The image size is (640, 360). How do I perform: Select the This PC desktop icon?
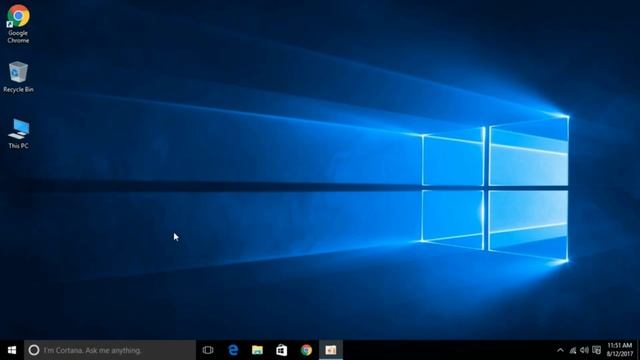point(18,133)
